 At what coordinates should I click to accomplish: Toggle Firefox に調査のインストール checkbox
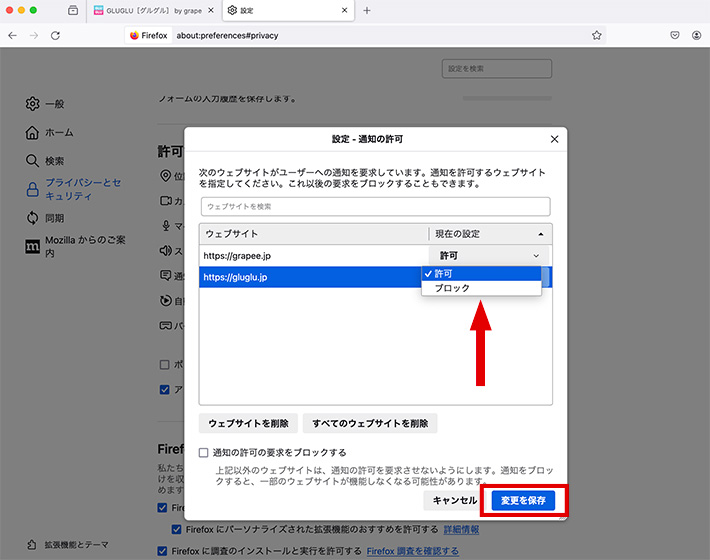click(x=162, y=551)
